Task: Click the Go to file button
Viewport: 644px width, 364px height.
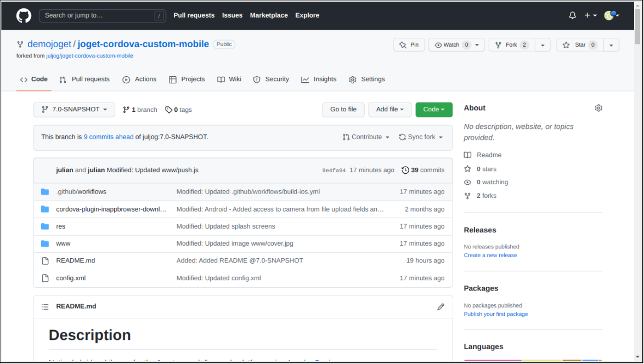Action: click(343, 110)
